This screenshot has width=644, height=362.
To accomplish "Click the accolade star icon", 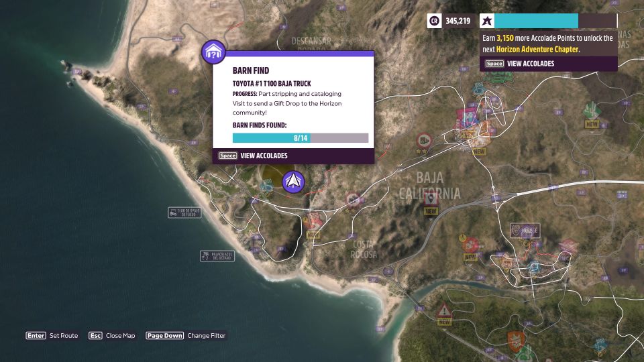I will tap(487, 21).
